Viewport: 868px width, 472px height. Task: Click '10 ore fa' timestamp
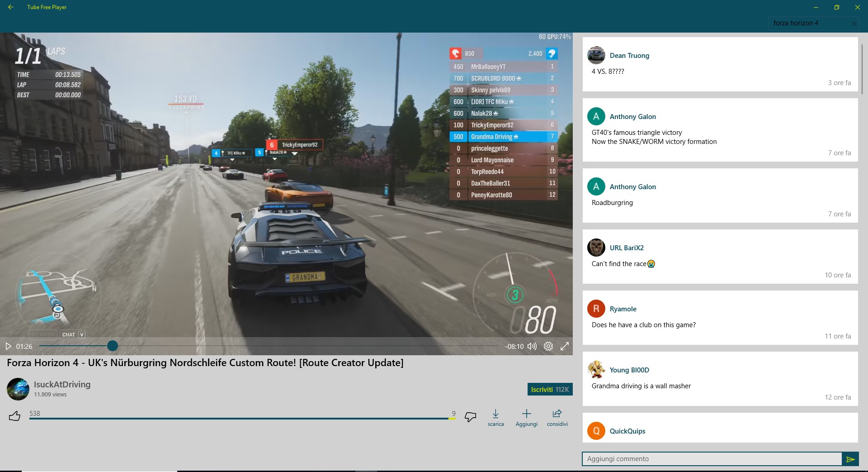[x=837, y=275]
